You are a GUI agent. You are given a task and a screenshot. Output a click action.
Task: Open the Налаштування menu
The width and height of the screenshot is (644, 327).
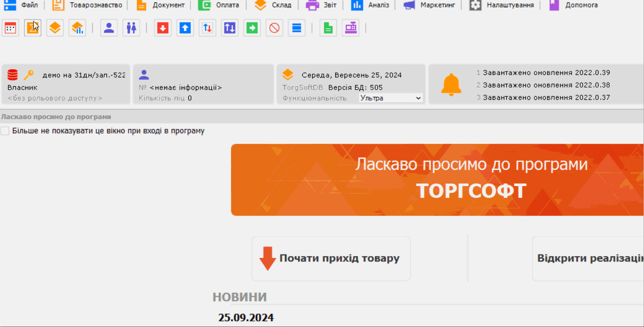[x=502, y=5]
